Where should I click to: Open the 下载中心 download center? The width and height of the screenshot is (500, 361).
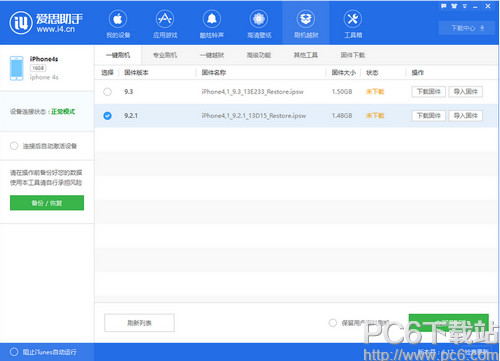pos(467,28)
